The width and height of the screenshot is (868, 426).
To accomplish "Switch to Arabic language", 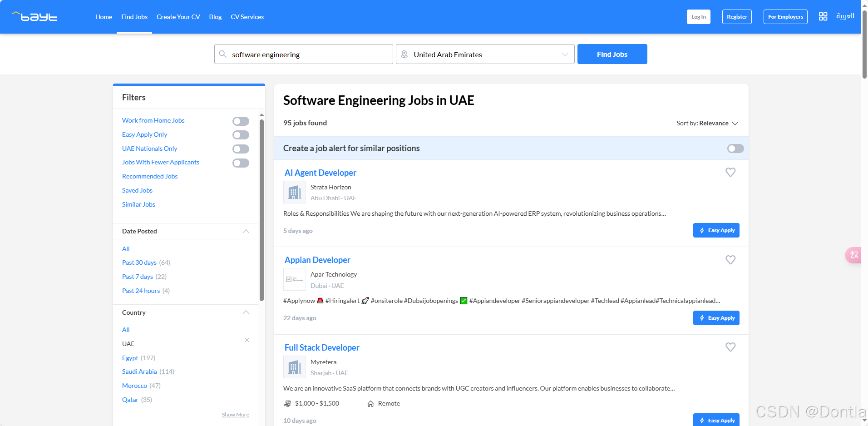I will 845,16.
